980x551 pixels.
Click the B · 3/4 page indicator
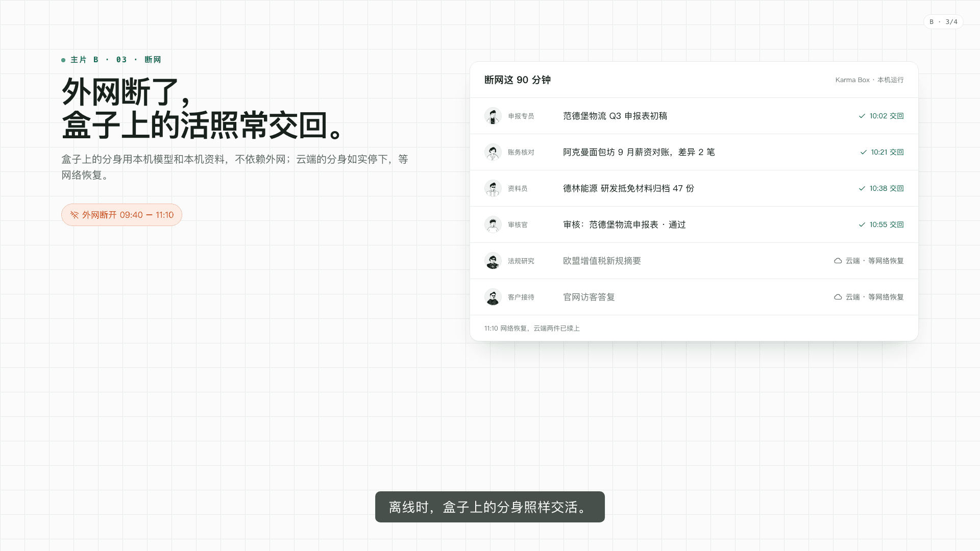point(943,22)
